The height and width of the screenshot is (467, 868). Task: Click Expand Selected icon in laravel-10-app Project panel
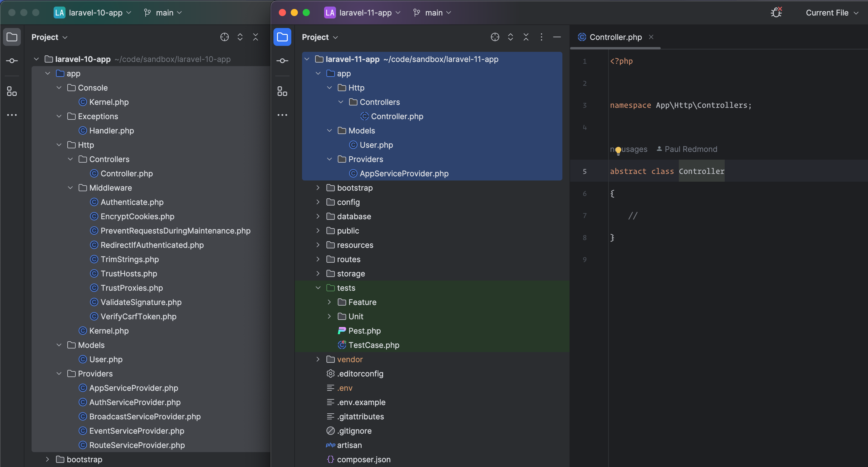[x=240, y=37]
